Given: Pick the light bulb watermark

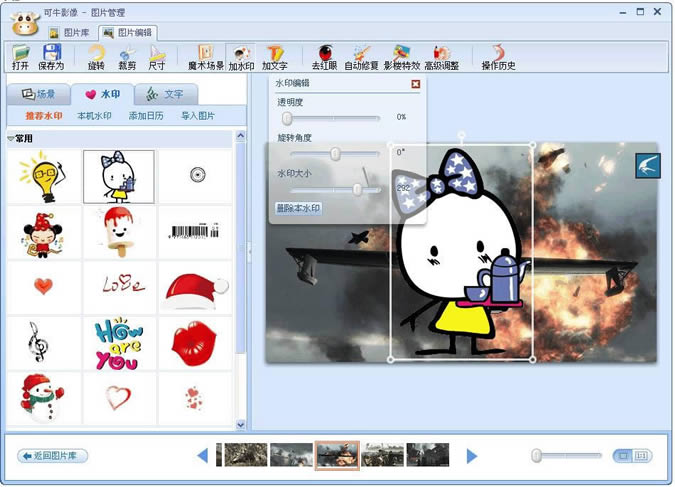Looking at the screenshot, I should point(44,177).
